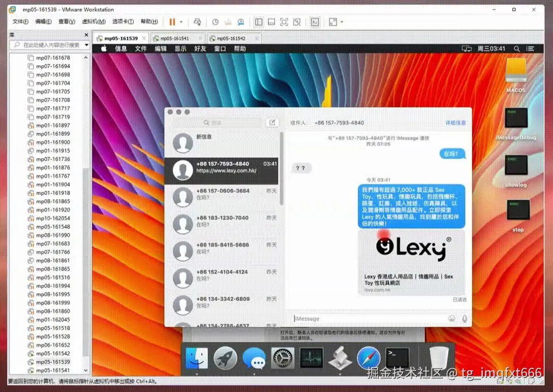
Task: Select the +86 183-1230-7040 conversation
Action: [x=222, y=224]
